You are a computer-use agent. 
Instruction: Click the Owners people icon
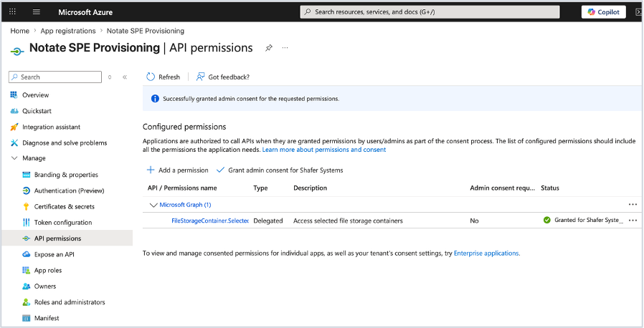(27, 286)
